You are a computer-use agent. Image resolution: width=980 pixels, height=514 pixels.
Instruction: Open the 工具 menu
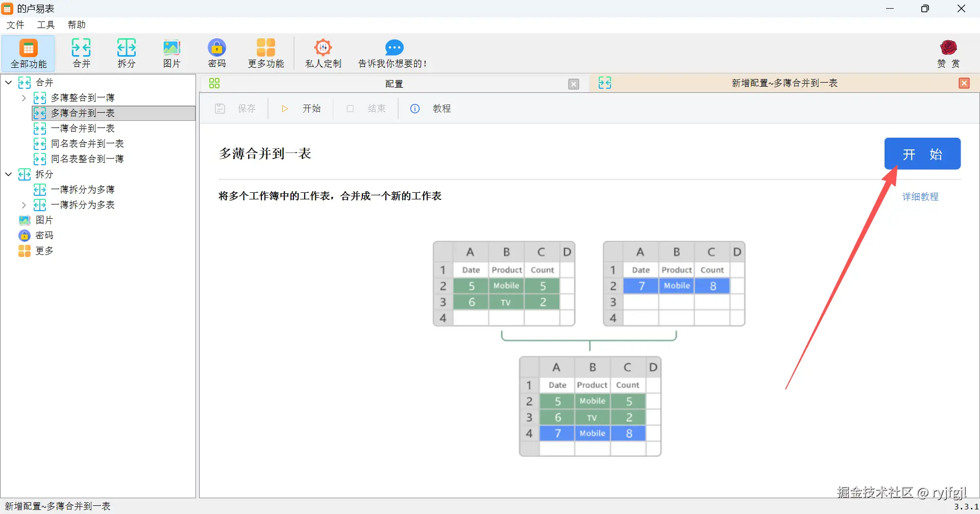45,25
